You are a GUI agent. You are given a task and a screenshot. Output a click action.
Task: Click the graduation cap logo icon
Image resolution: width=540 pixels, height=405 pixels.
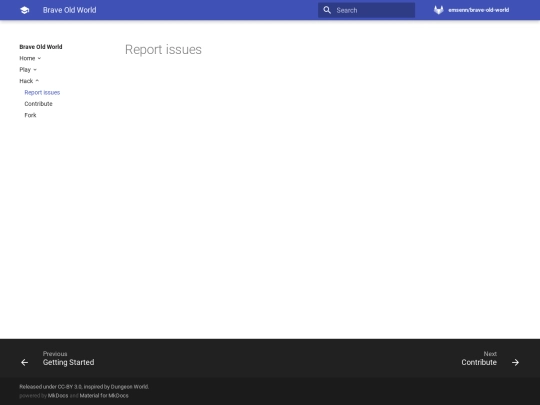[x=24, y=10]
